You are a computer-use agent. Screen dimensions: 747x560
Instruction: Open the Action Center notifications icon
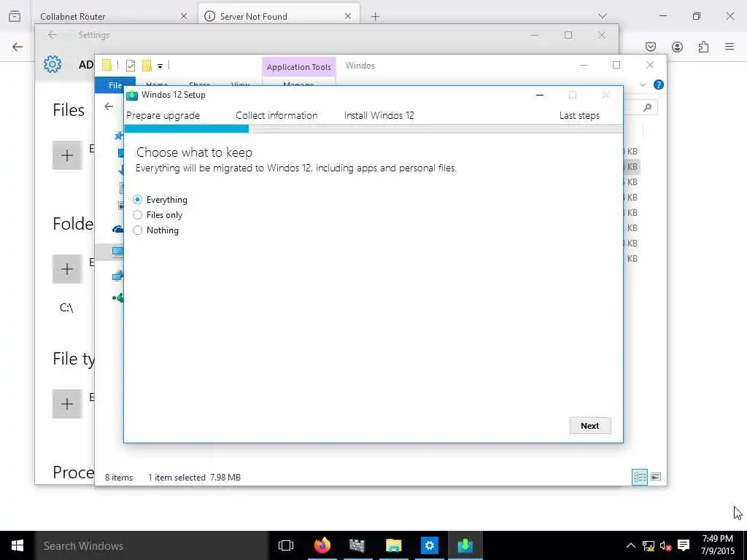683,545
